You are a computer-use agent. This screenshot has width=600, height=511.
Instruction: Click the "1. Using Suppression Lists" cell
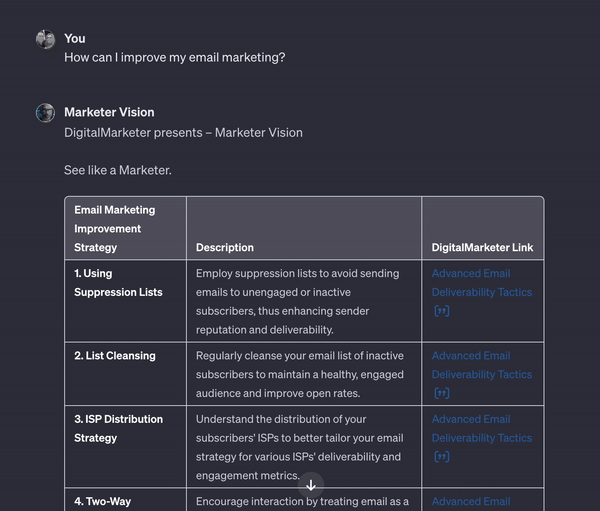(118, 283)
